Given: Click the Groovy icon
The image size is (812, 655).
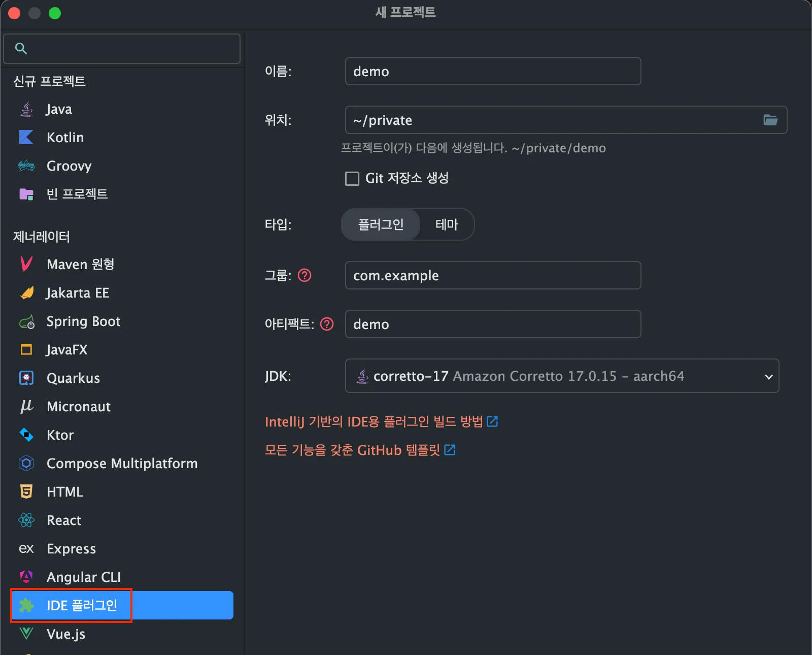Looking at the screenshot, I should (26, 166).
